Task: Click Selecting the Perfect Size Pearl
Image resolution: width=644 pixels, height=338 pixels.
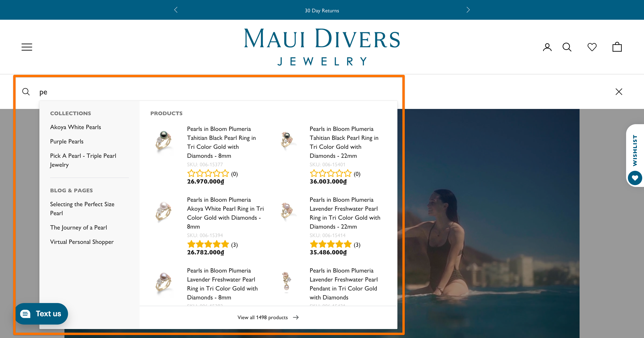Action: click(x=82, y=209)
